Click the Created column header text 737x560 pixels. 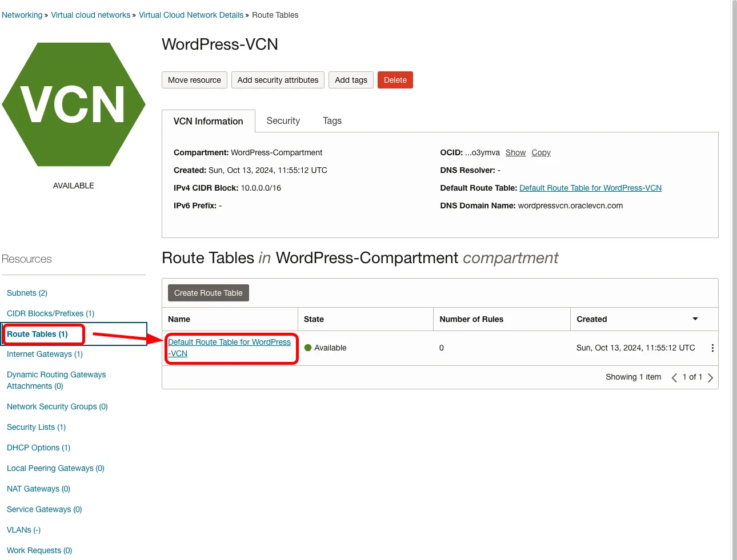(x=591, y=319)
